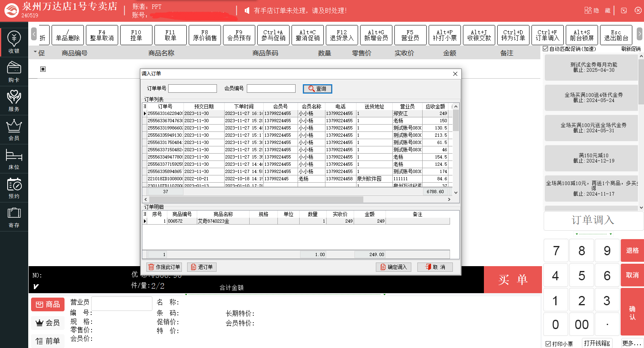The height and width of the screenshot is (348, 644).
Task: Select Alt+C 撤消促销 toolbar function
Action: pyautogui.click(x=308, y=35)
